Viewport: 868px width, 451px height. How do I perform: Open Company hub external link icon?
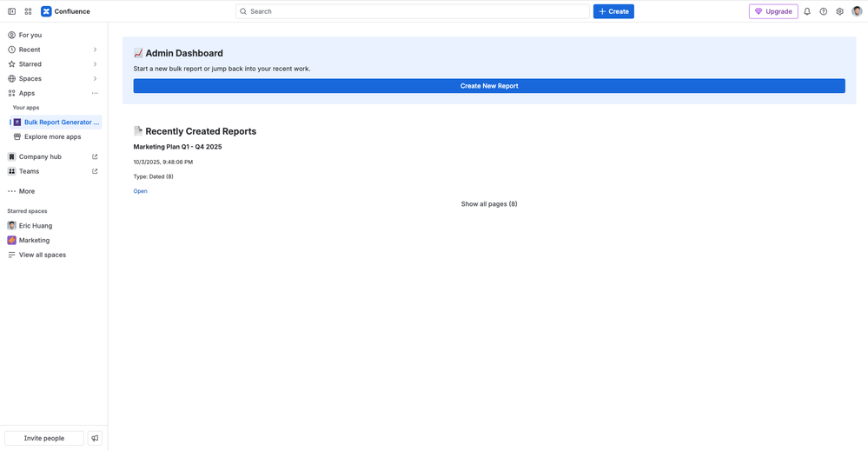[x=95, y=156]
